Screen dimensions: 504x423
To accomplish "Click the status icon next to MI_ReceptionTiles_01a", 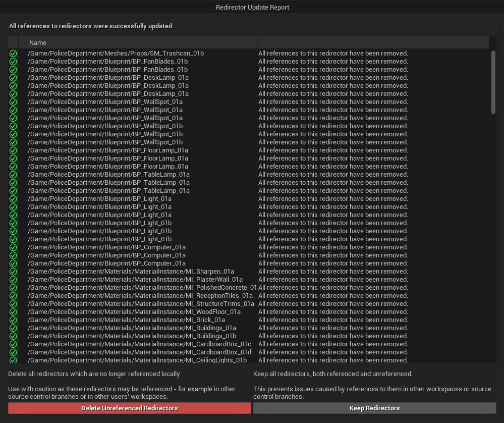I will 13,296.
